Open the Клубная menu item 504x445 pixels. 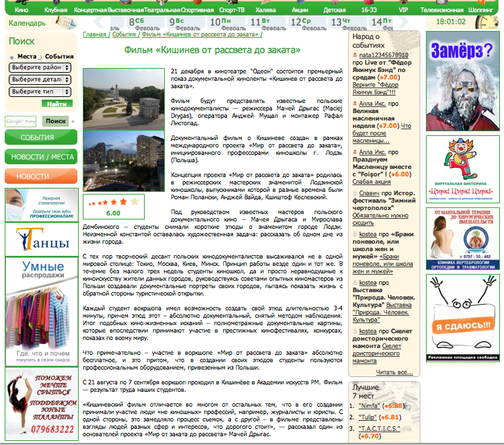56,10
